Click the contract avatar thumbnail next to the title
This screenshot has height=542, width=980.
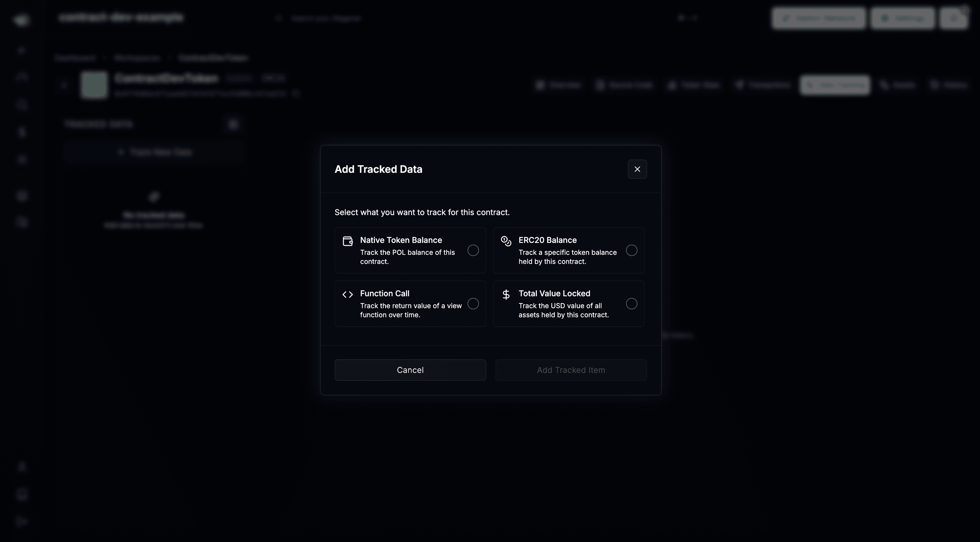coord(93,85)
